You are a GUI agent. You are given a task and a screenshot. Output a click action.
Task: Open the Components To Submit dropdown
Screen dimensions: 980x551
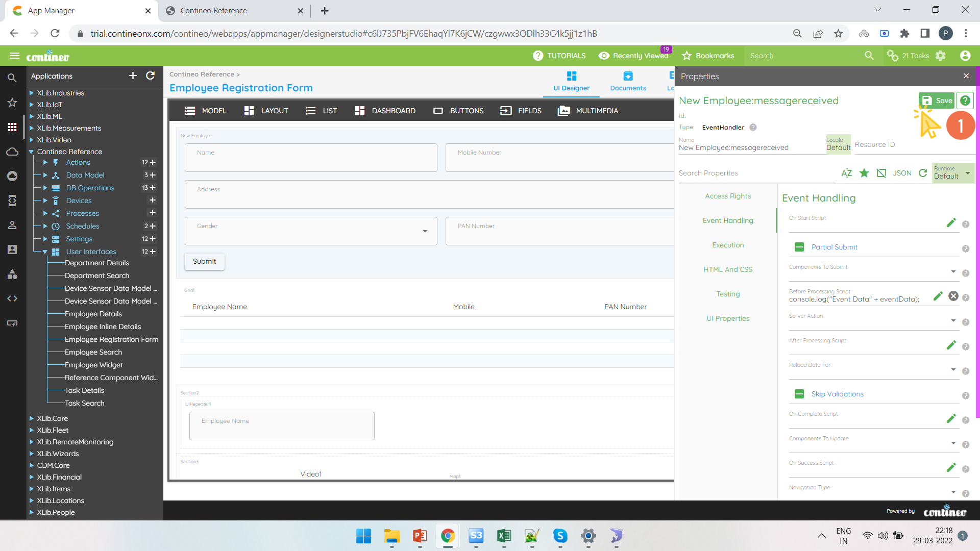click(953, 271)
